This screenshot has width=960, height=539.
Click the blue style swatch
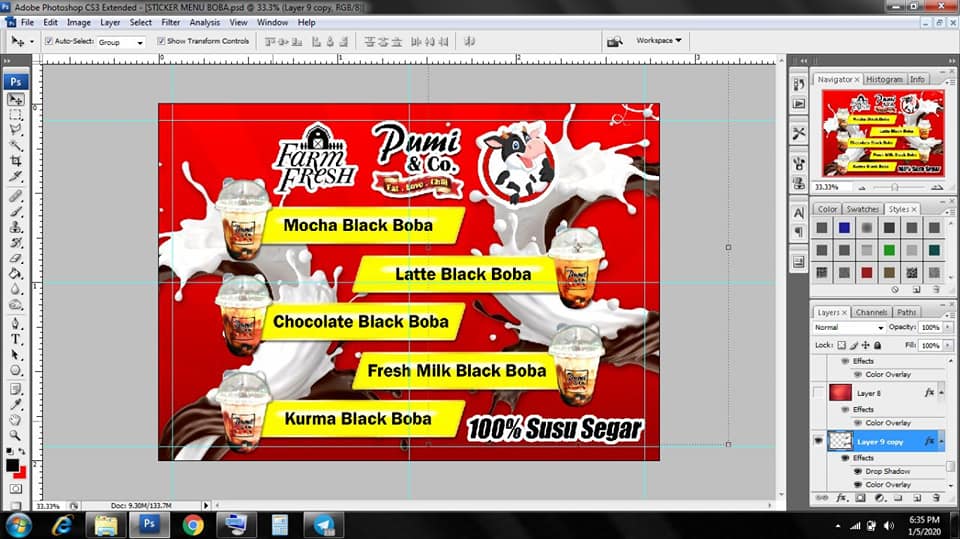(x=844, y=228)
